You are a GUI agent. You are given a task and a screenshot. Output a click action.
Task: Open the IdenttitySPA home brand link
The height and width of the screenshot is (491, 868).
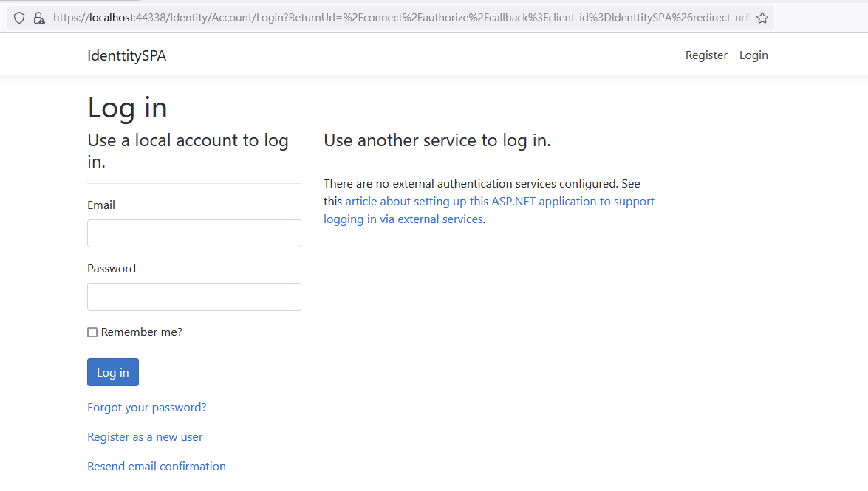tap(126, 55)
